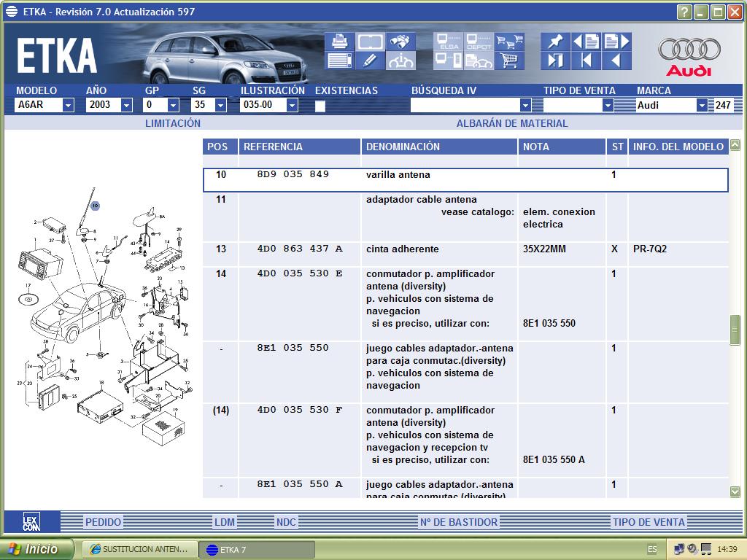Screen dimensions: 747x560
Task: Click the parts list scroll-down arrow
Action: tap(735, 491)
